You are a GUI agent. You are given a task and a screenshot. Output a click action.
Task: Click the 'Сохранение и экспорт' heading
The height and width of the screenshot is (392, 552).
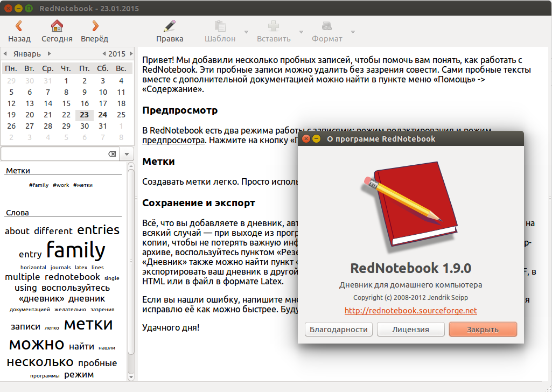coord(199,203)
